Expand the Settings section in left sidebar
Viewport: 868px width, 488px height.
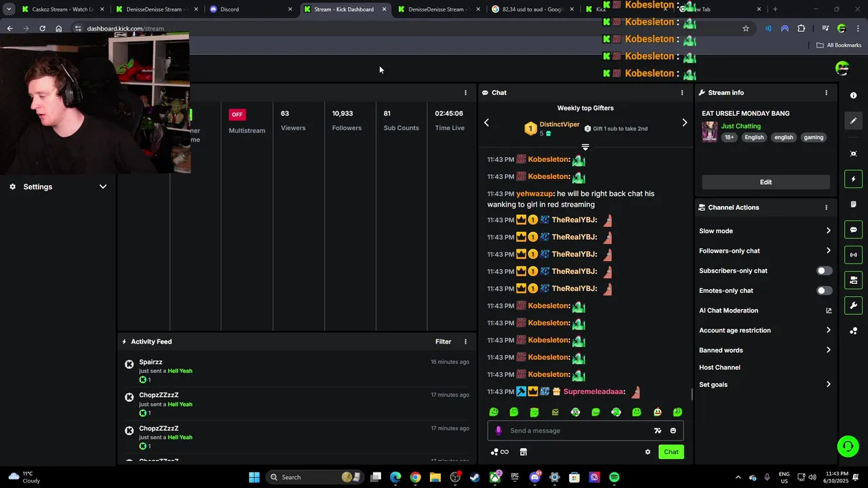click(58, 186)
